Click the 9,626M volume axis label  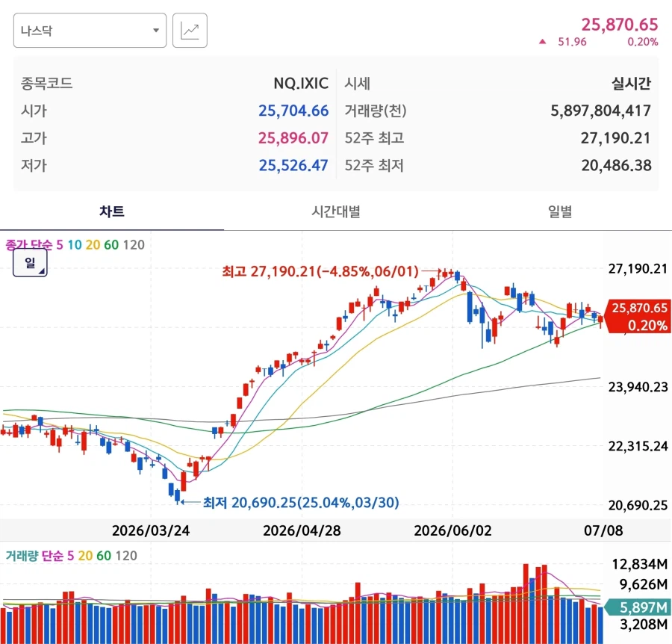point(644,584)
